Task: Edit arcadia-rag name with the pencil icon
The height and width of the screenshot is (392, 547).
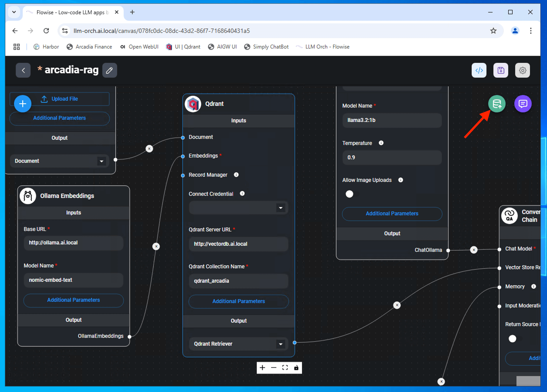Action: (109, 70)
